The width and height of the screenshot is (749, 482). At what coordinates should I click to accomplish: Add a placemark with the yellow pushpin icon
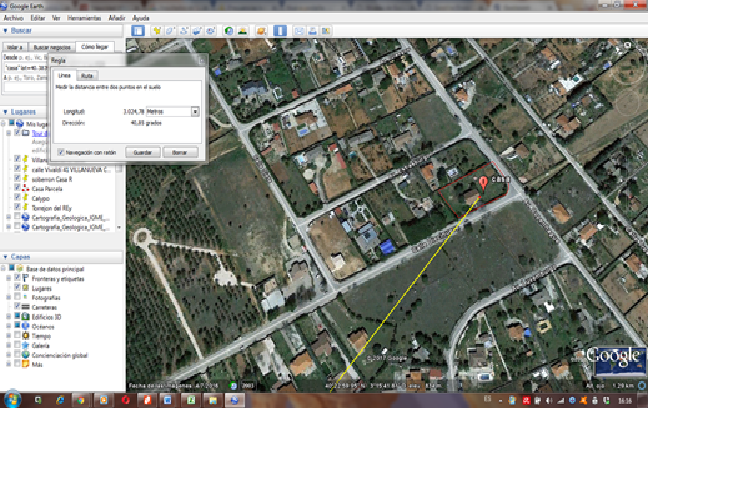click(157, 31)
